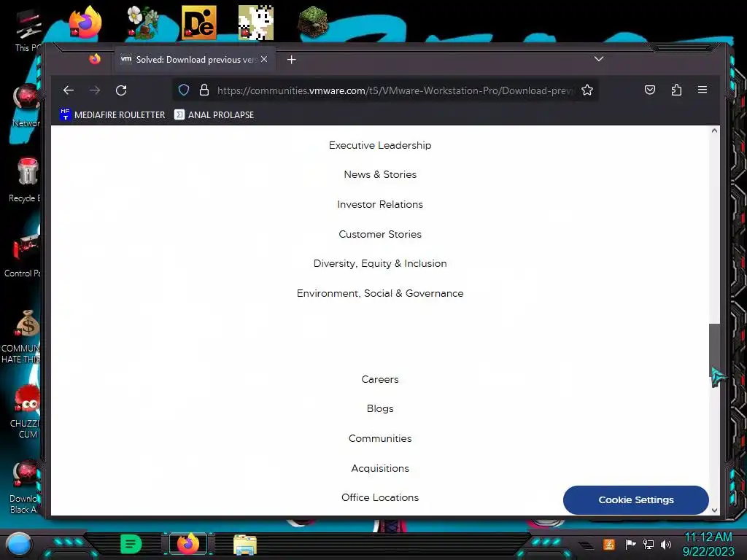Select the Solved: Download previous tab
Viewport: 747px width, 560px height.
(x=194, y=60)
